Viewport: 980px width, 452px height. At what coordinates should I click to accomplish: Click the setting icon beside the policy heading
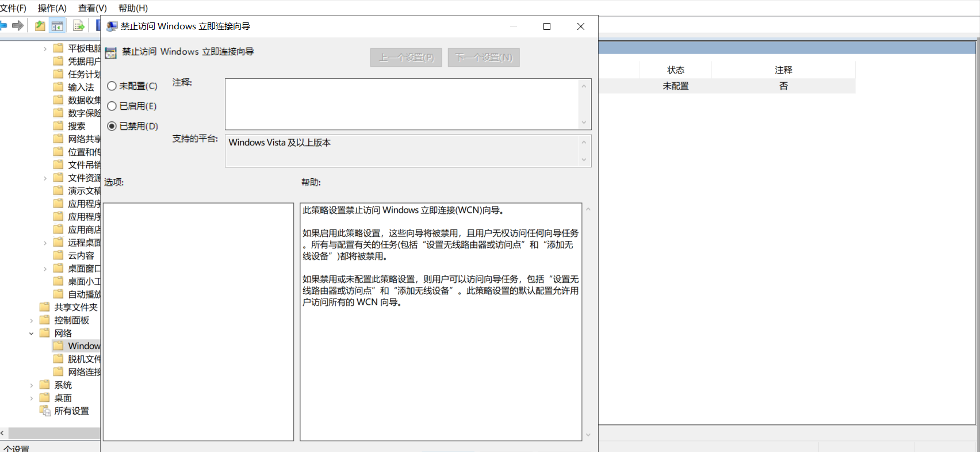click(111, 52)
